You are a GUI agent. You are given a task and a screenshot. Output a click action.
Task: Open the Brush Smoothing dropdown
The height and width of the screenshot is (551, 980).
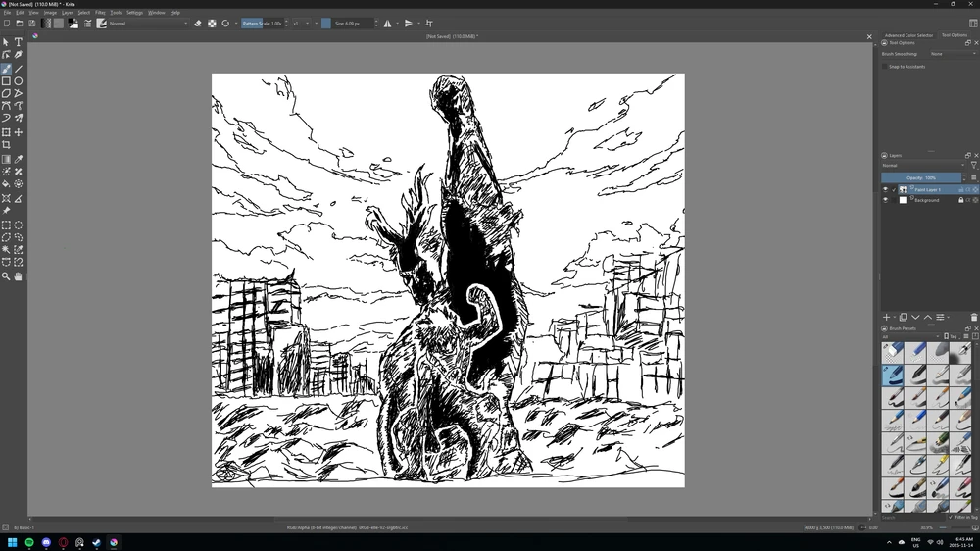[x=953, y=54]
